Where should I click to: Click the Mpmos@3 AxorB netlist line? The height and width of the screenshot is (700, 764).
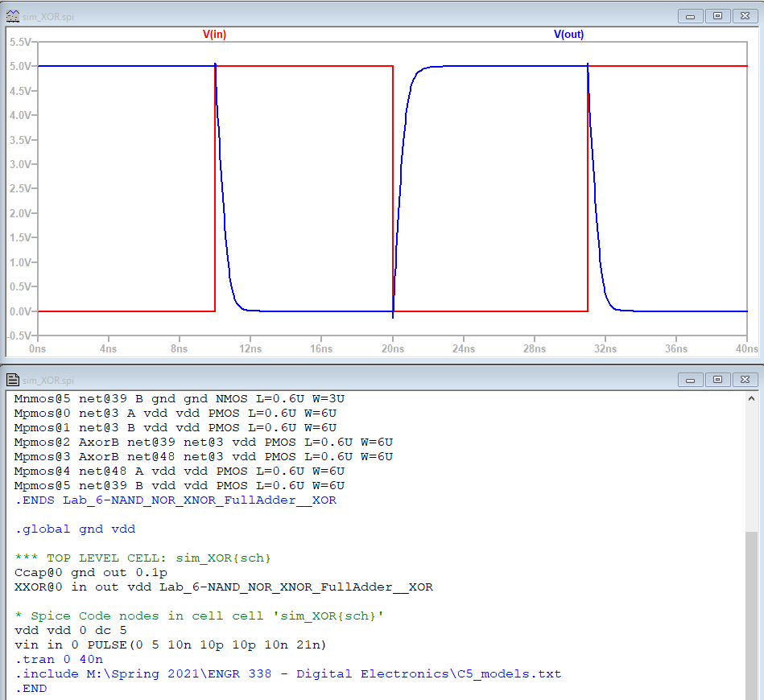click(x=204, y=457)
